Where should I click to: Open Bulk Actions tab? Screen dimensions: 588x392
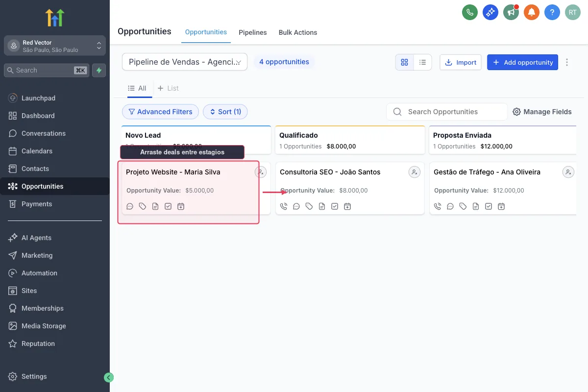(297, 32)
